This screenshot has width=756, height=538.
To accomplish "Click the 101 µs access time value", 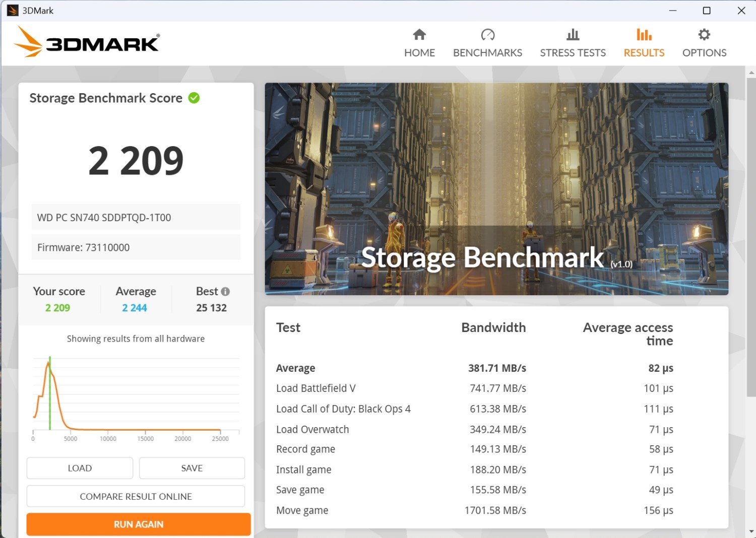I will 658,388.
